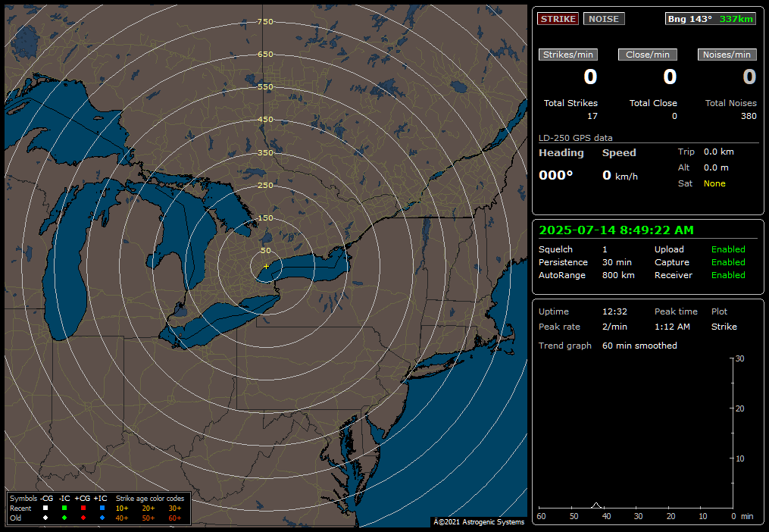Click the 650 range ring label
Viewport: 769px width, 532px height.
click(265, 54)
